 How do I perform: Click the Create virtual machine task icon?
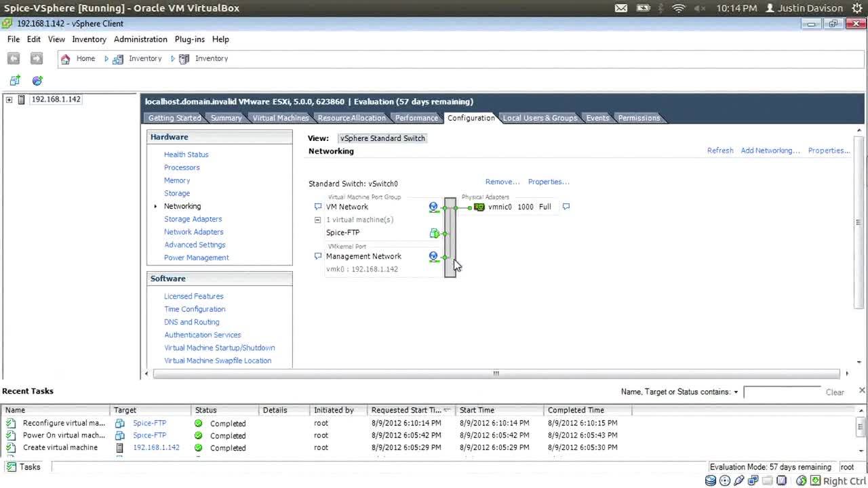coord(11,447)
